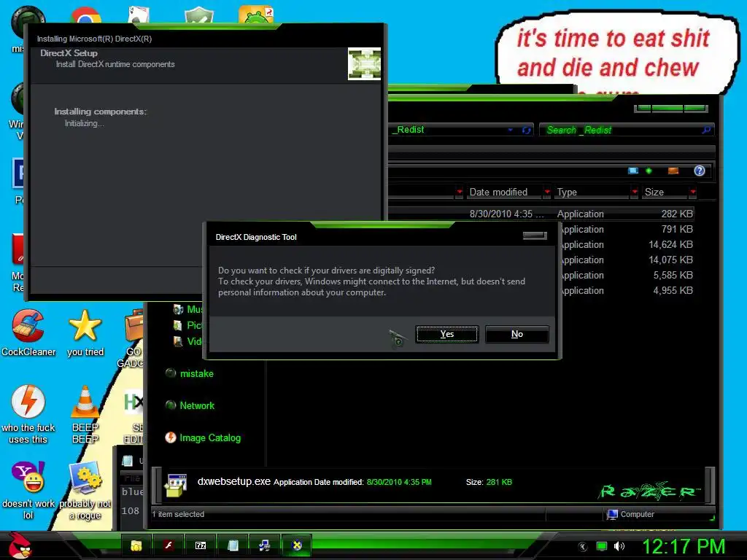This screenshot has height=560, width=747.
Task: Click the Chrome icon on the desktop
Action: [86, 15]
